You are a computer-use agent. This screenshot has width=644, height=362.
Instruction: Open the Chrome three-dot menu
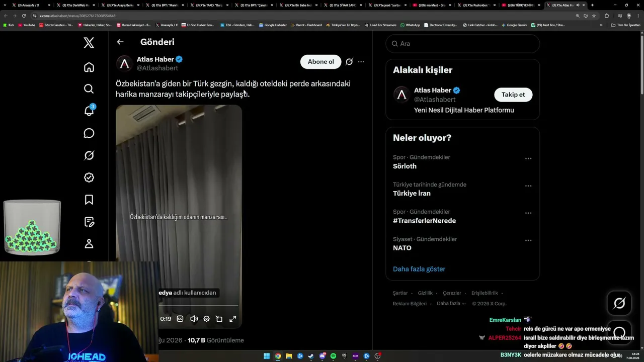tap(637, 16)
